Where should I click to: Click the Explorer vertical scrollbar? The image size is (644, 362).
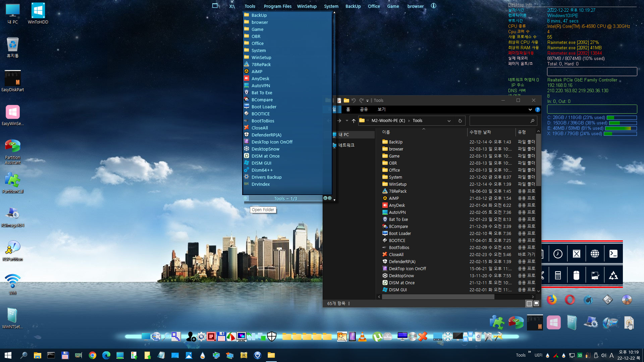[538, 160]
